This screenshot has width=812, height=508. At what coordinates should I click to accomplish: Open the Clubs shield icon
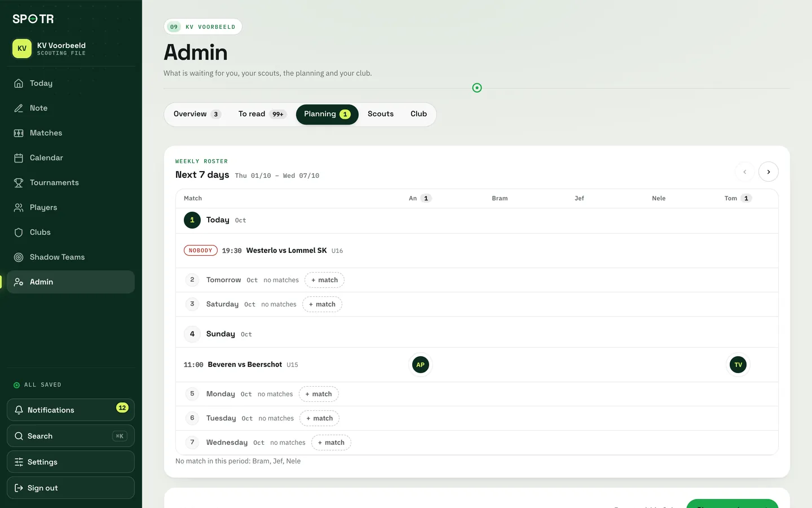point(19,233)
